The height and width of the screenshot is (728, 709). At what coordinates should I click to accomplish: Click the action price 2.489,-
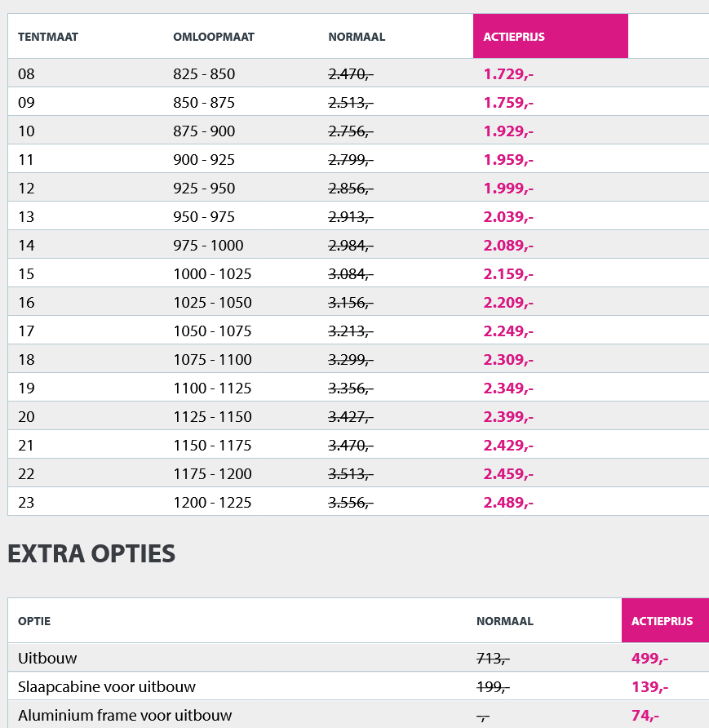pyautogui.click(x=508, y=503)
